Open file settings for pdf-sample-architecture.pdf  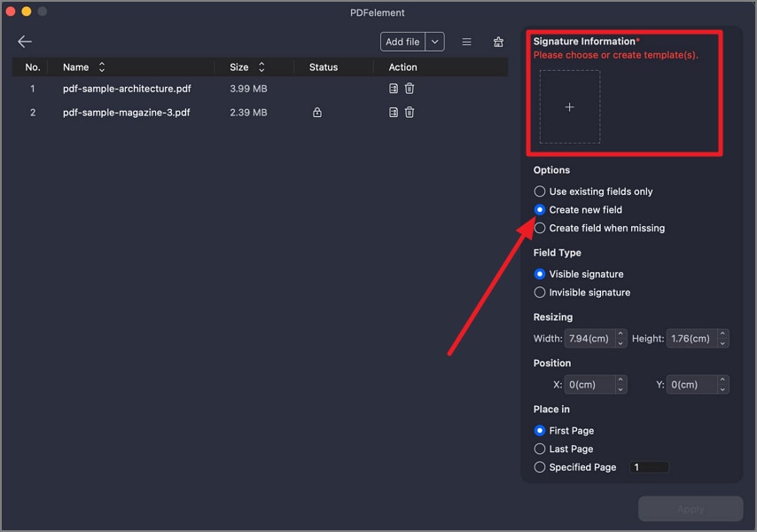click(394, 89)
